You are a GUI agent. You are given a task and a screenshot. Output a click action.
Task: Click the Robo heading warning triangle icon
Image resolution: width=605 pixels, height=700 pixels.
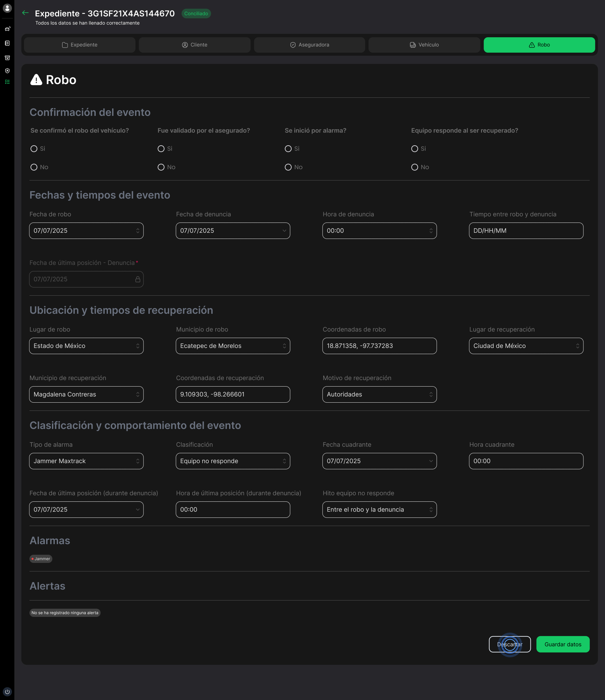point(36,80)
